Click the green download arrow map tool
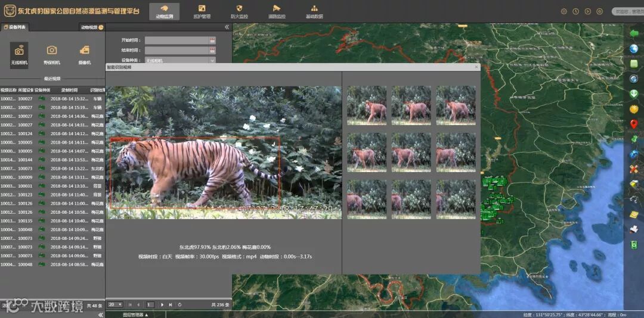Viewport: 644px width, 318px height. (634, 93)
